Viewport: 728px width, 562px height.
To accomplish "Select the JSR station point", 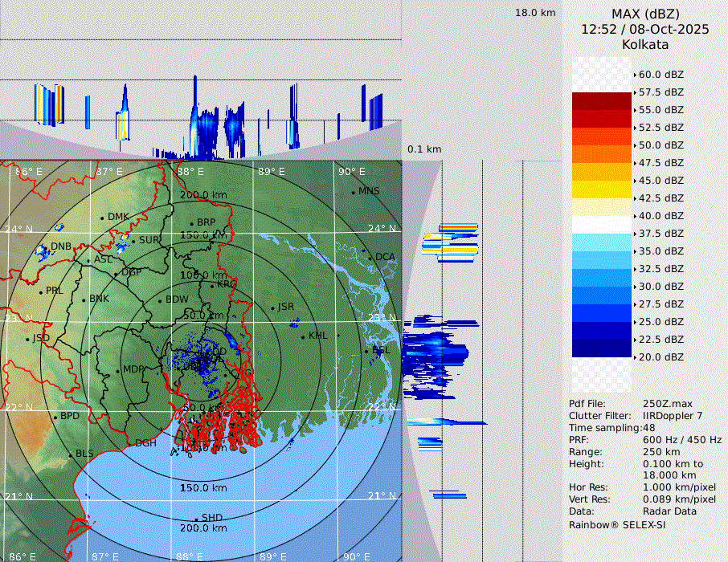I will 272,307.
